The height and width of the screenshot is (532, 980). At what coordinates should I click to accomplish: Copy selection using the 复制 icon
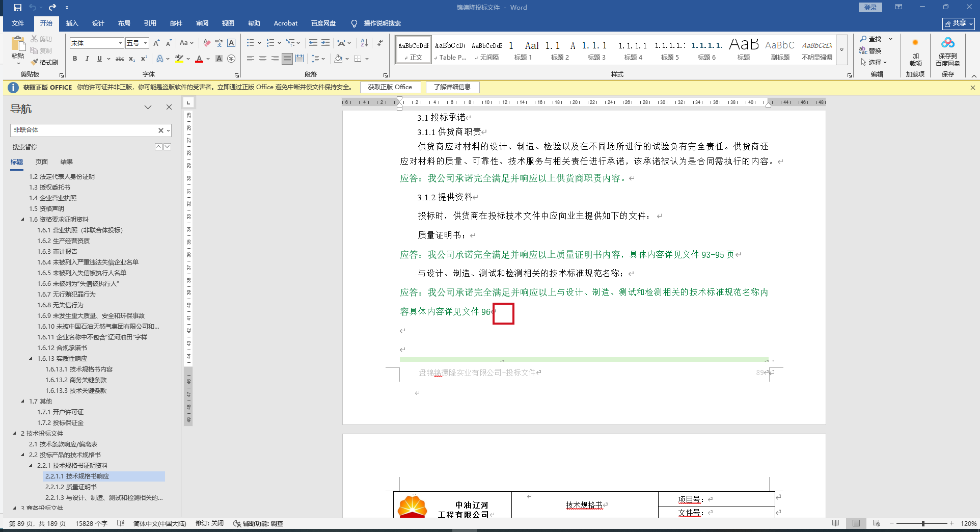point(41,50)
